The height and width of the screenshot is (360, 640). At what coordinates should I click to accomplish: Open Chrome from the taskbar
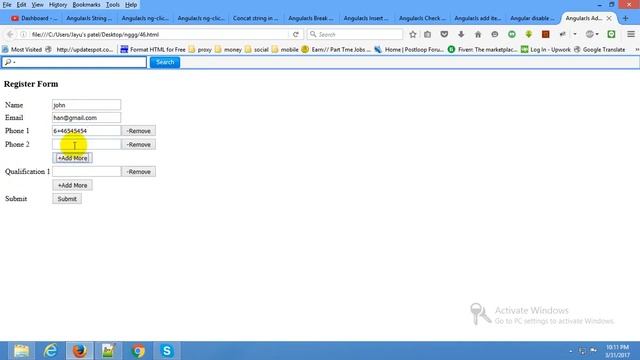click(138, 351)
